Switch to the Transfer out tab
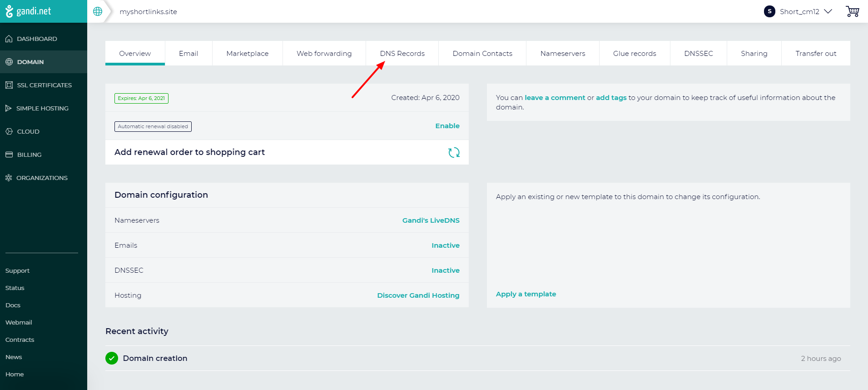Image resolution: width=868 pixels, height=390 pixels. [x=816, y=53]
